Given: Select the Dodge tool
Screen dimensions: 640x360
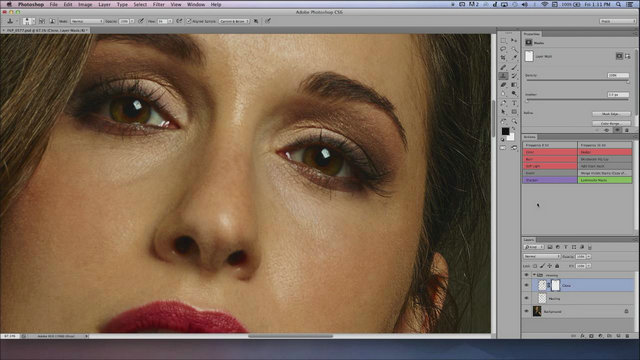Looking at the screenshot, I should (514, 94).
